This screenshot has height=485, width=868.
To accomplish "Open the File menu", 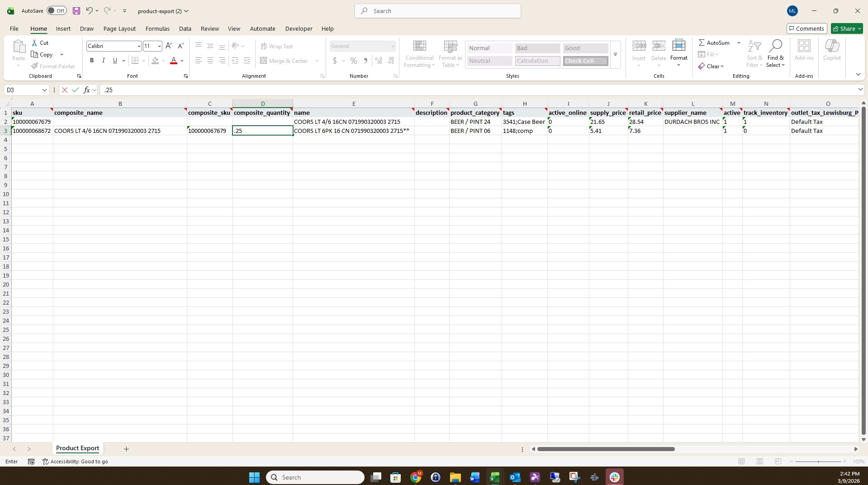I will point(14,28).
